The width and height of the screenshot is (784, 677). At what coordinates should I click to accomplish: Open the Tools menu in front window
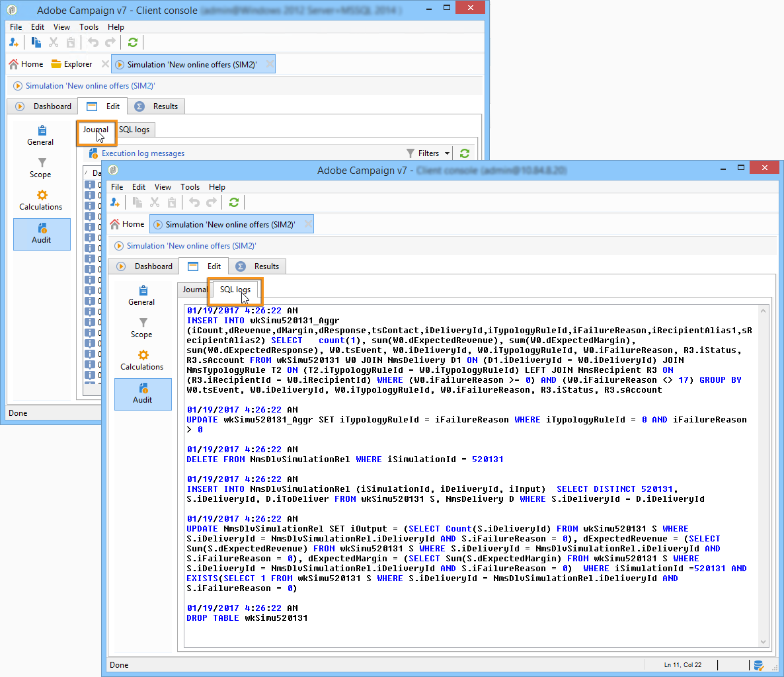tap(190, 187)
